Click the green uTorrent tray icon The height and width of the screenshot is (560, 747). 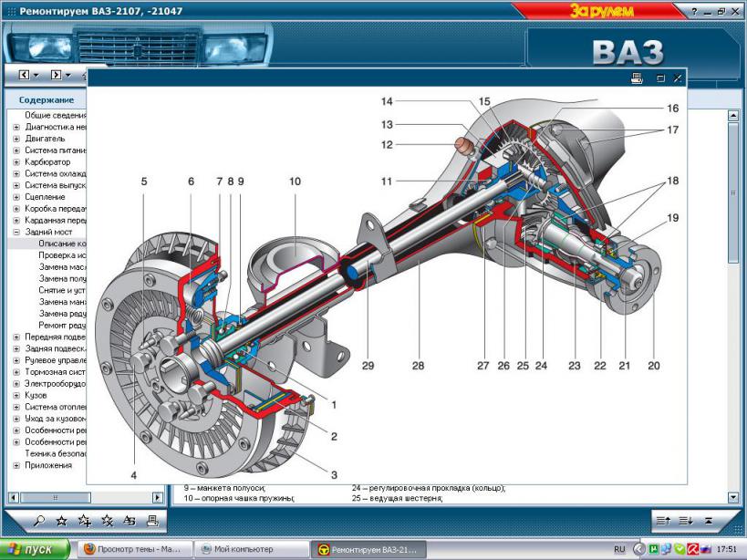coord(654,549)
